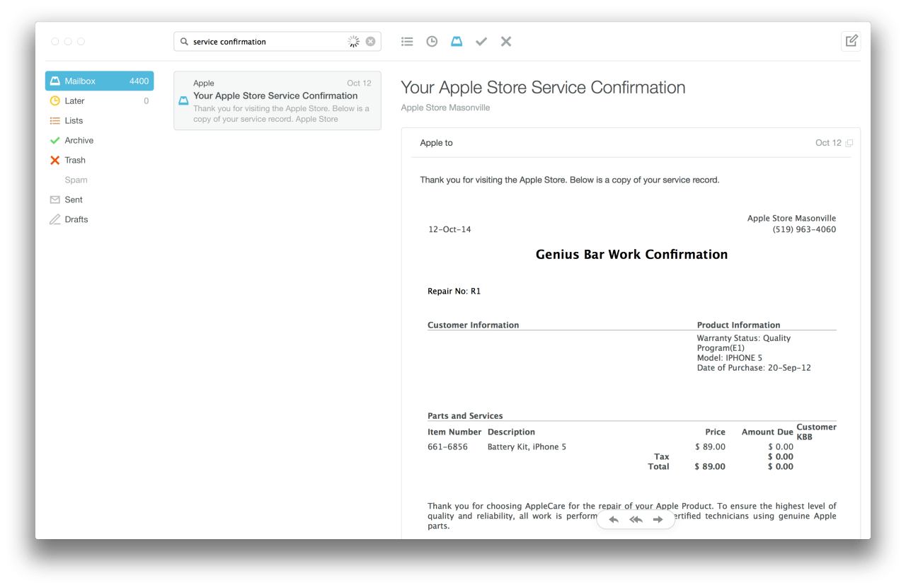This screenshot has width=906, height=588.
Task: Delete the email with the toolbar X icon
Action: pyautogui.click(x=506, y=42)
